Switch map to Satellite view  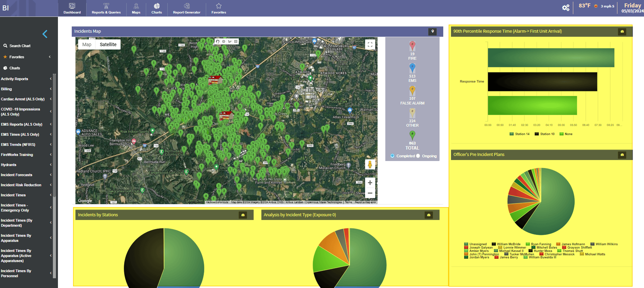click(108, 44)
